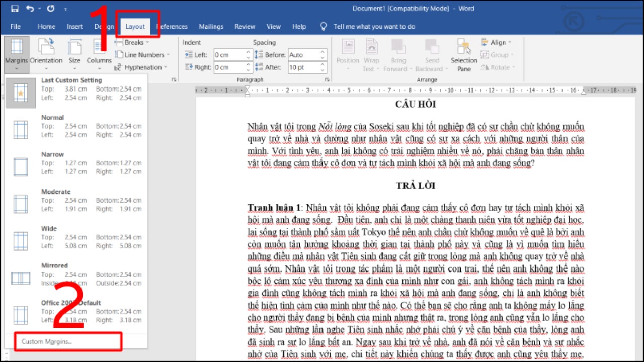Click the Redo repeat icon
This screenshot has width=644, height=362.
tap(50, 9)
